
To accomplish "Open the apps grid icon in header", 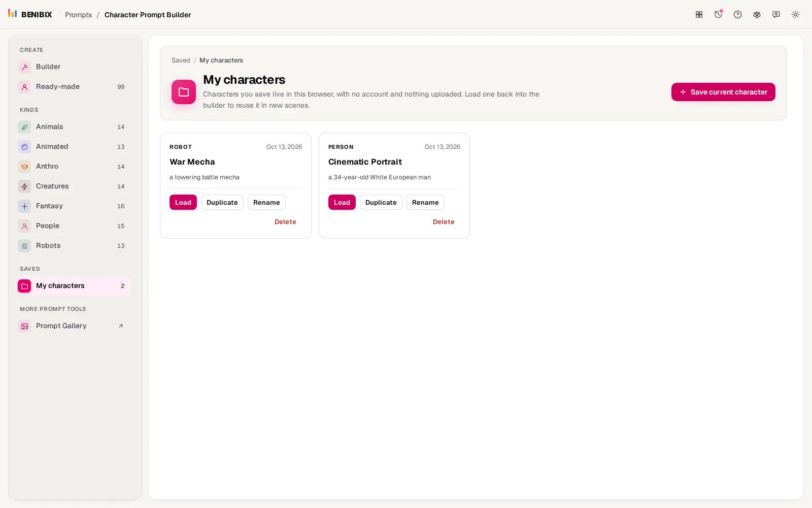I will pos(699,15).
